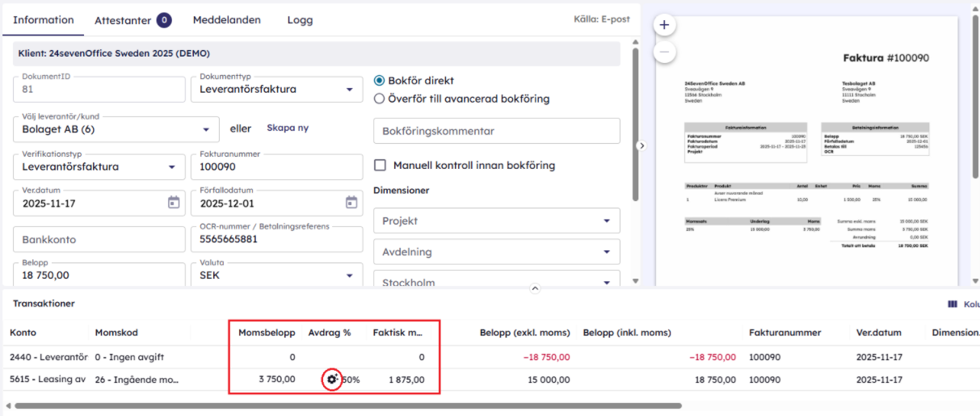The width and height of the screenshot is (980, 416).
Task: Click the zoom in plus icon
Action: coord(664,25)
